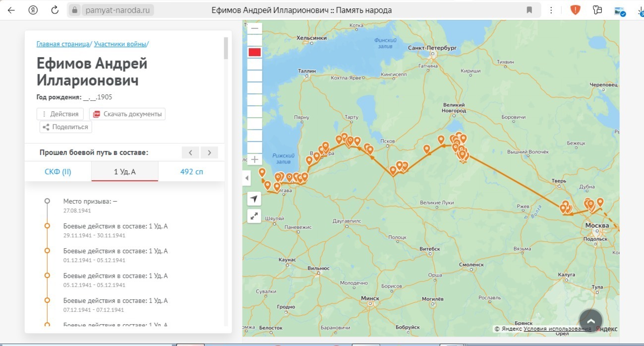This screenshot has width=644, height=346.
Task: Click the Скачать документы button
Action: pos(127,114)
